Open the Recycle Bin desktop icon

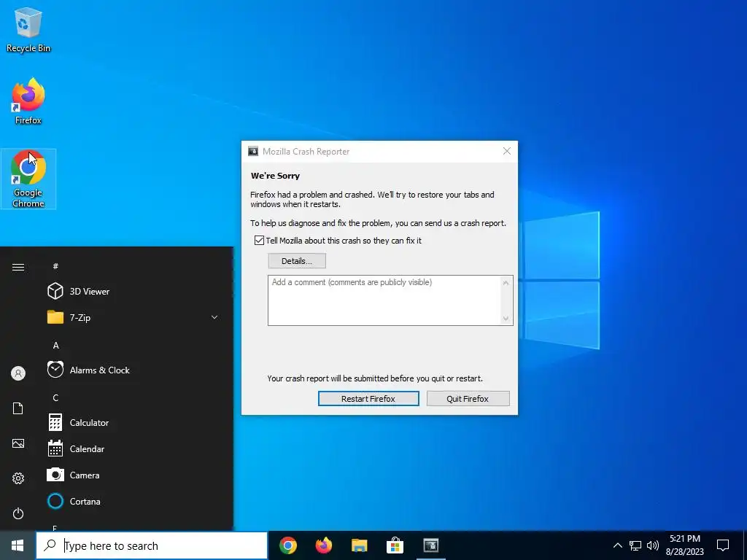click(x=28, y=30)
